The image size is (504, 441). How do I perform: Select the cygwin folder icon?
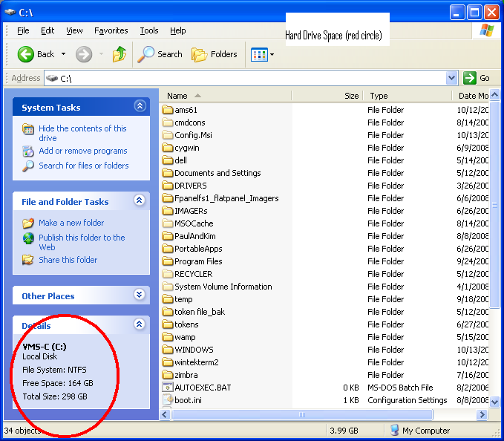[168, 148]
